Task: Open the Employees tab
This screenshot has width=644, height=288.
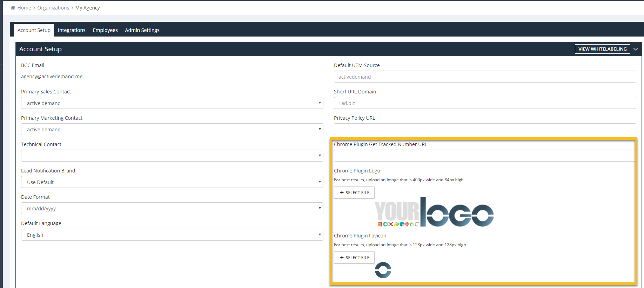Action: pyautogui.click(x=105, y=30)
